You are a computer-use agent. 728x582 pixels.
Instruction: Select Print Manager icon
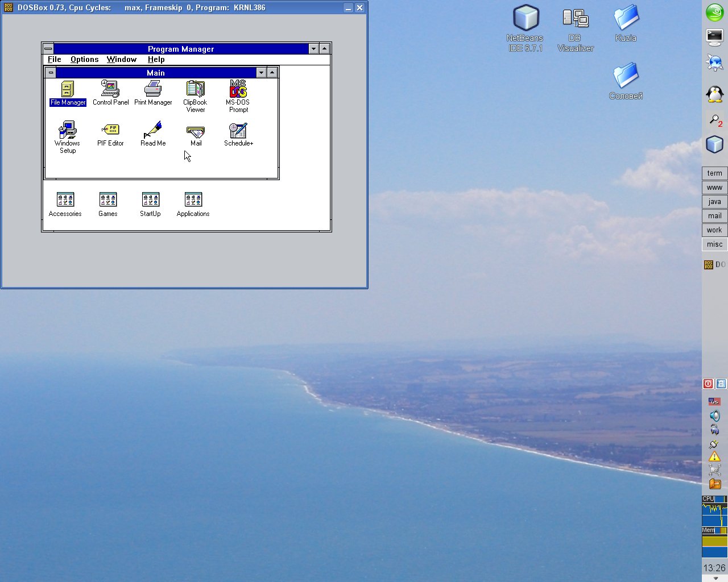pos(153,93)
